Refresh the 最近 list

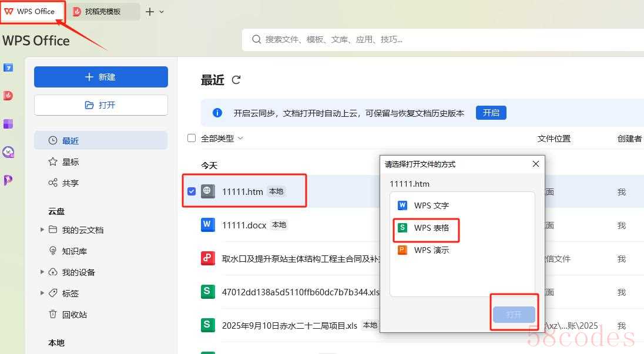tap(236, 80)
